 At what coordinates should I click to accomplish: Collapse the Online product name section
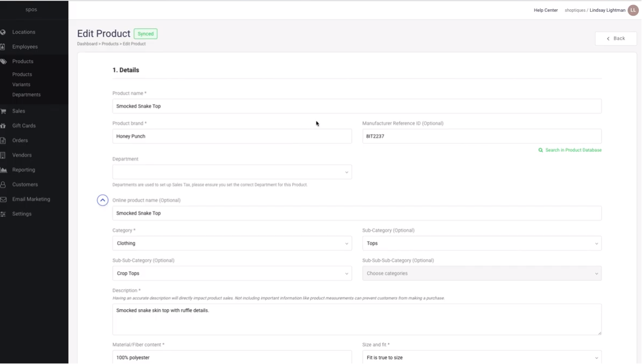point(103,200)
